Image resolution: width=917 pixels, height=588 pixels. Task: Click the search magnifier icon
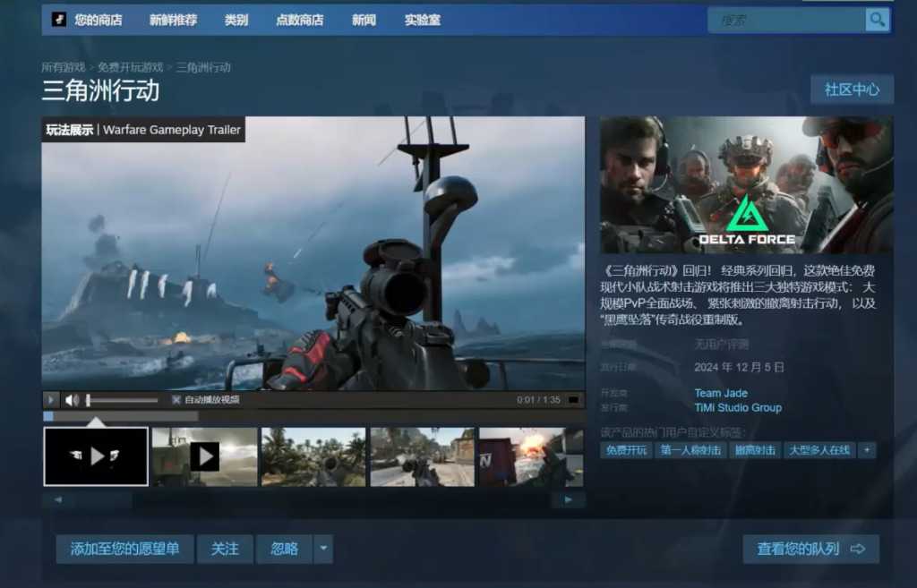click(878, 20)
